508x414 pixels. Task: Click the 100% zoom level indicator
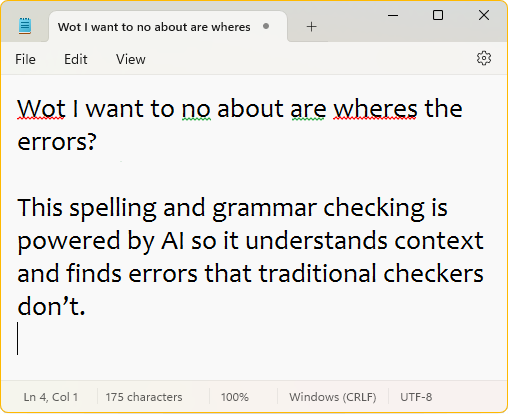235,397
